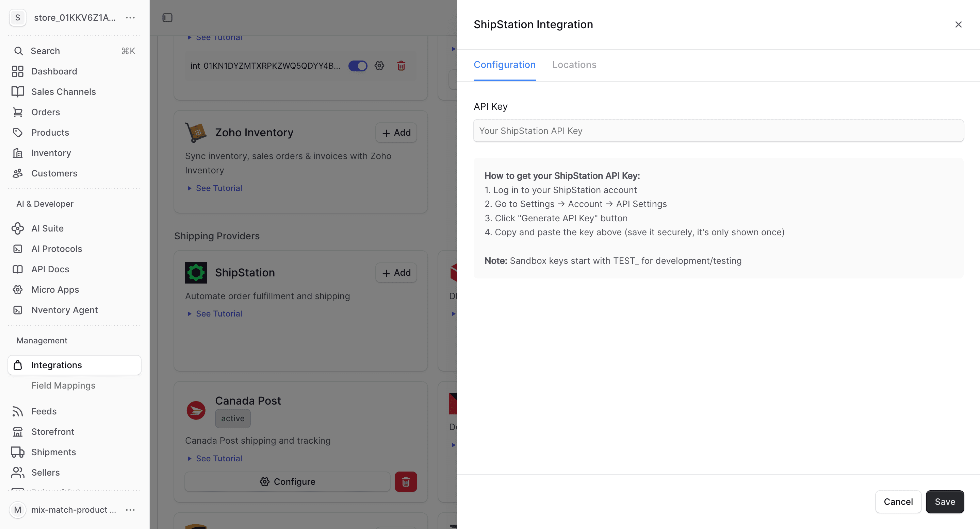The image size is (980, 529).
Task: Click the Nventory Agent icon
Action: [x=18, y=310]
